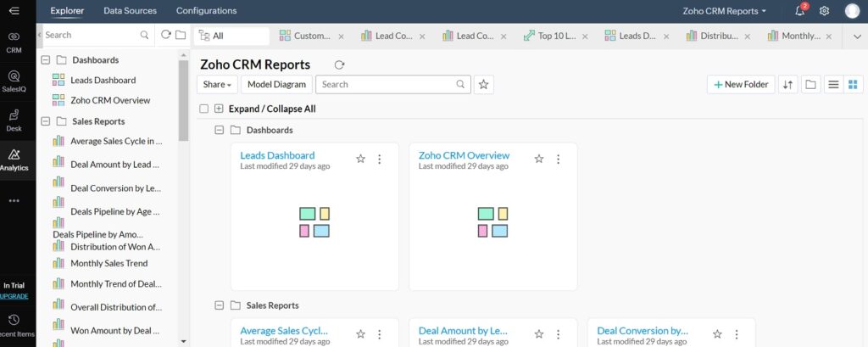This screenshot has height=347, width=868.
Task: Close the Custom... tab
Action: [x=341, y=36]
